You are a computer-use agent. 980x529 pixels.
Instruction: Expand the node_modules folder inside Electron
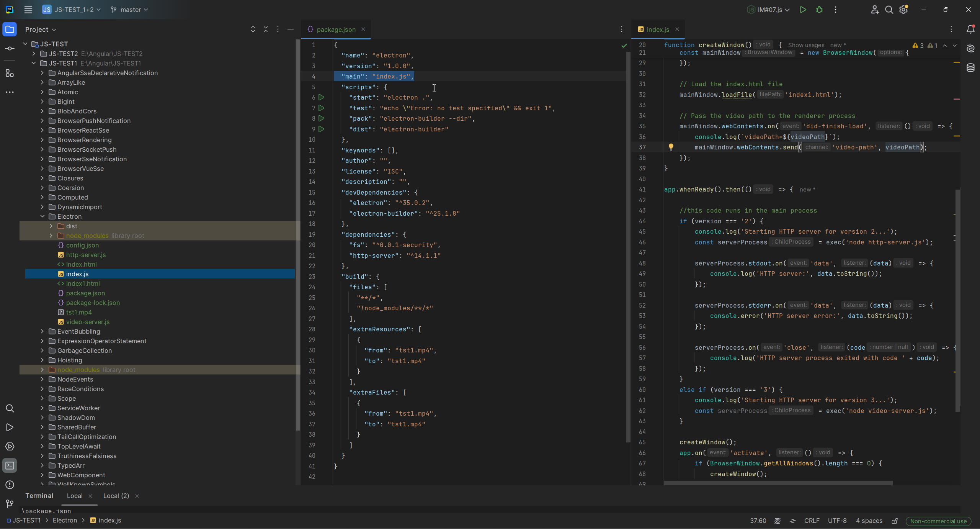point(51,236)
